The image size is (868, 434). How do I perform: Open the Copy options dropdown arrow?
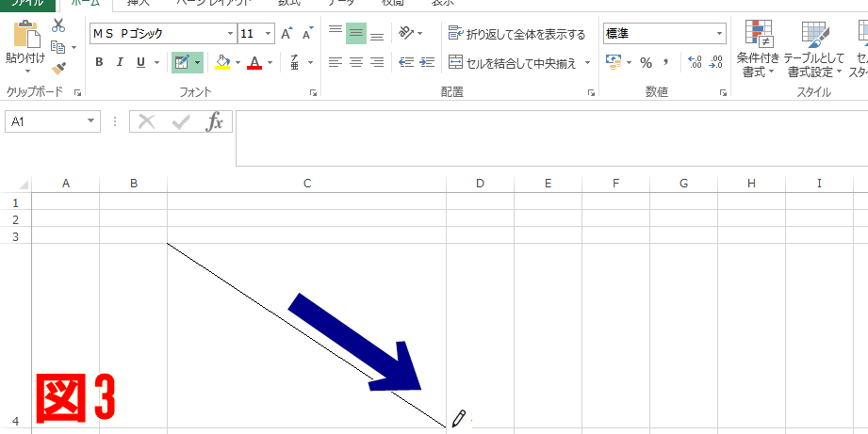click(74, 48)
